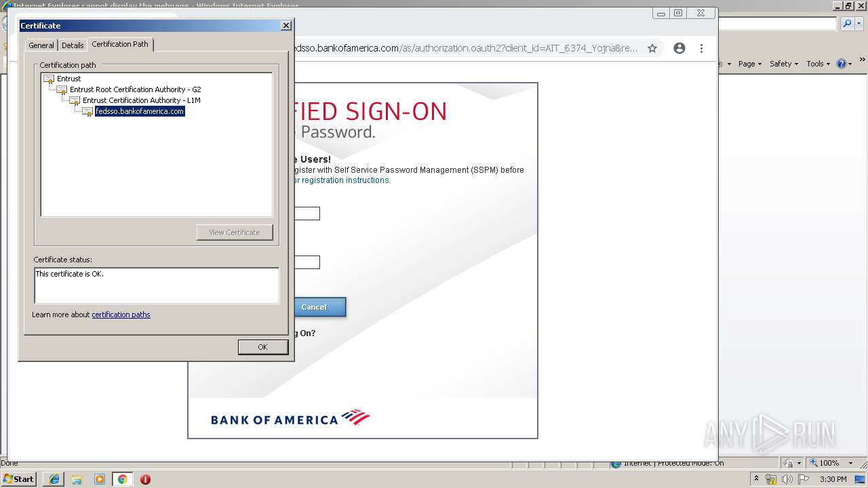Image resolution: width=868 pixels, height=488 pixels.
Task: Open the Action Center flag icon
Action: pyautogui.click(x=803, y=479)
